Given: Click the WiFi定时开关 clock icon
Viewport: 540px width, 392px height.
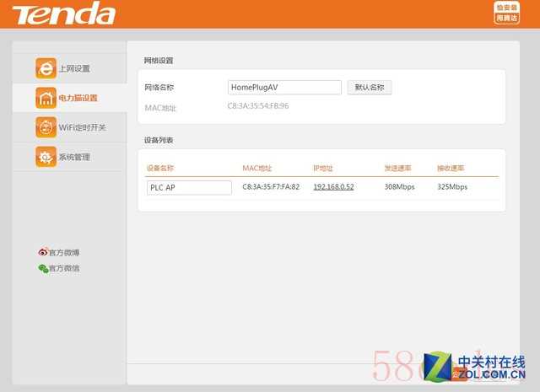Looking at the screenshot, I should point(46,127).
